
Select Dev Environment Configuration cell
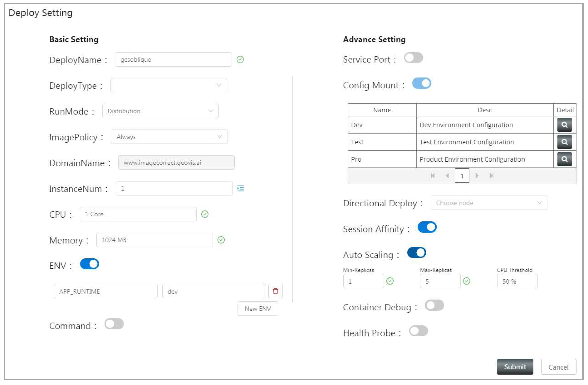pyautogui.click(x=485, y=125)
